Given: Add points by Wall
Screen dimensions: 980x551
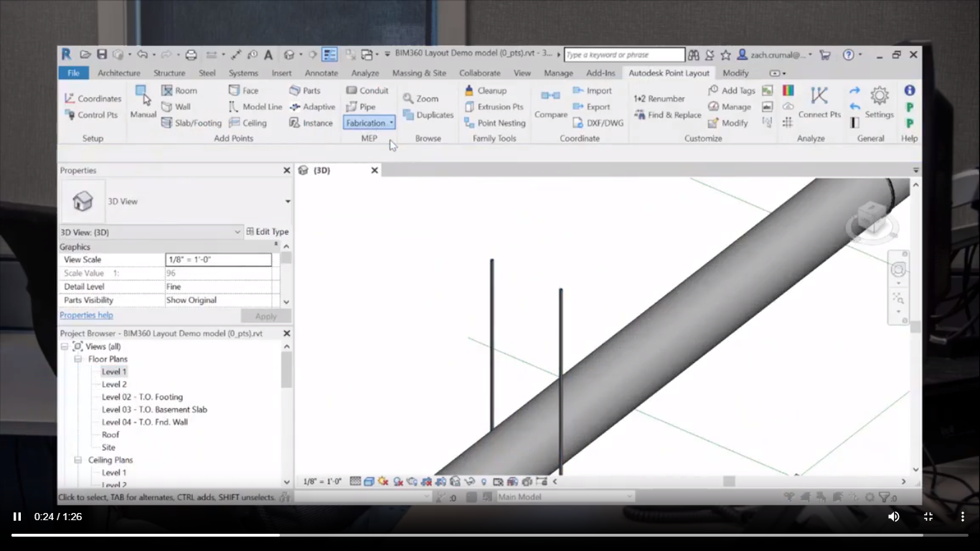Looking at the screenshot, I should [176, 107].
